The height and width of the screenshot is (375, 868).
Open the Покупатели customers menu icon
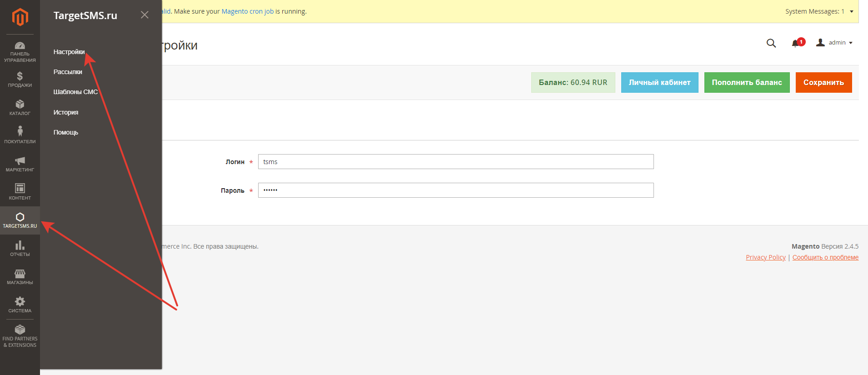click(20, 136)
